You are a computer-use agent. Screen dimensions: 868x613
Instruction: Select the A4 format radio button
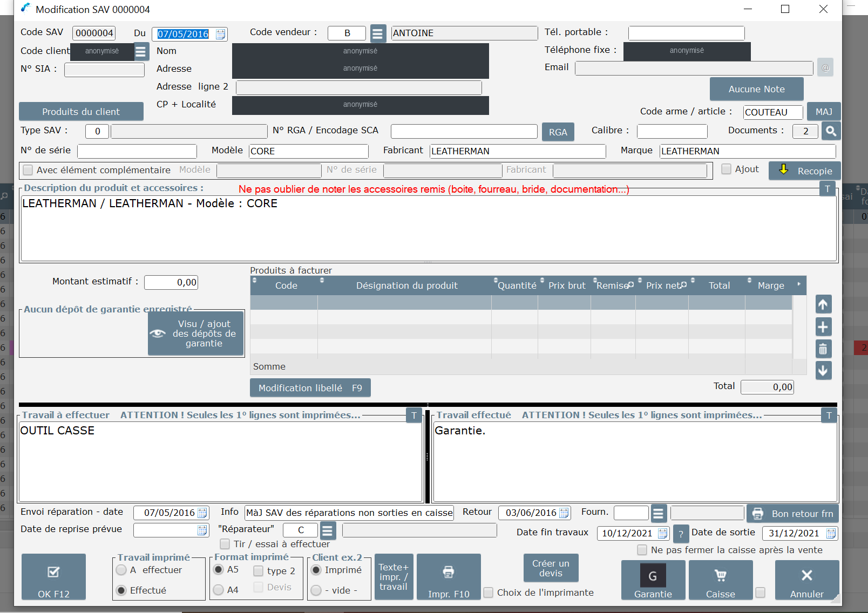[x=219, y=590]
